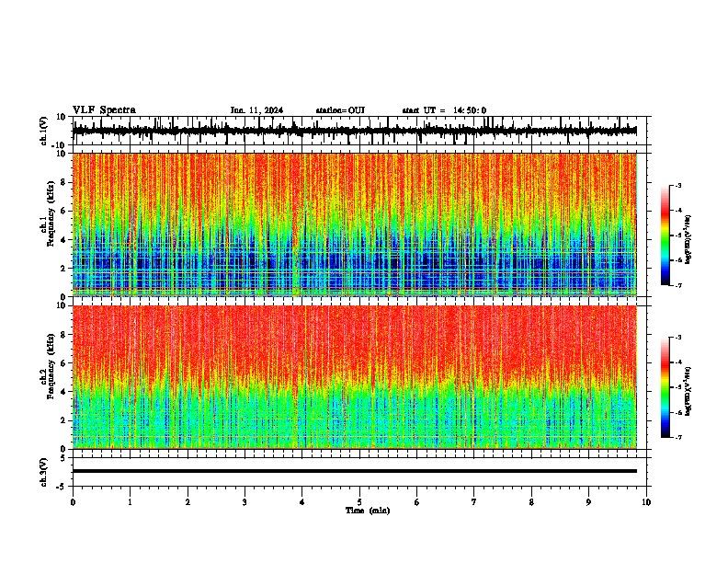
Task: Click ch.2 color scale label "-7"
Action: click(677, 438)
